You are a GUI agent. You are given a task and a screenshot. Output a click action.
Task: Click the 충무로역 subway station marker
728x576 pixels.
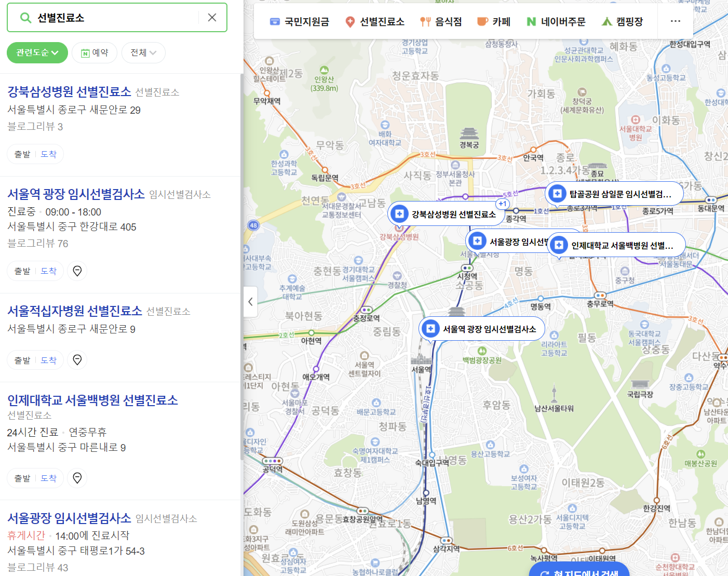coord(600,296)
